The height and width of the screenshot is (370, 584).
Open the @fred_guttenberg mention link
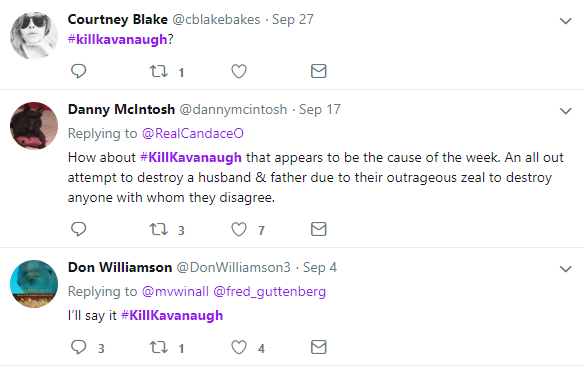click(269, 291)
